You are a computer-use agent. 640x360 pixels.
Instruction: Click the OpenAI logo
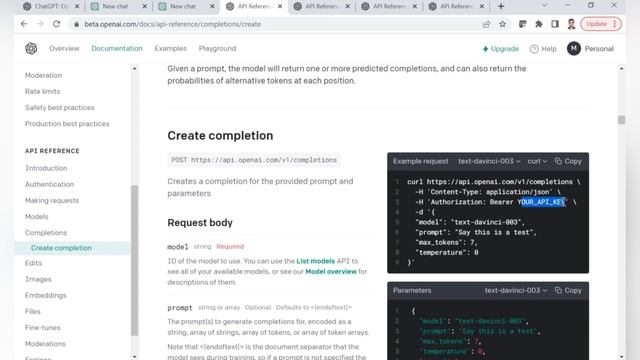(31, 48)
